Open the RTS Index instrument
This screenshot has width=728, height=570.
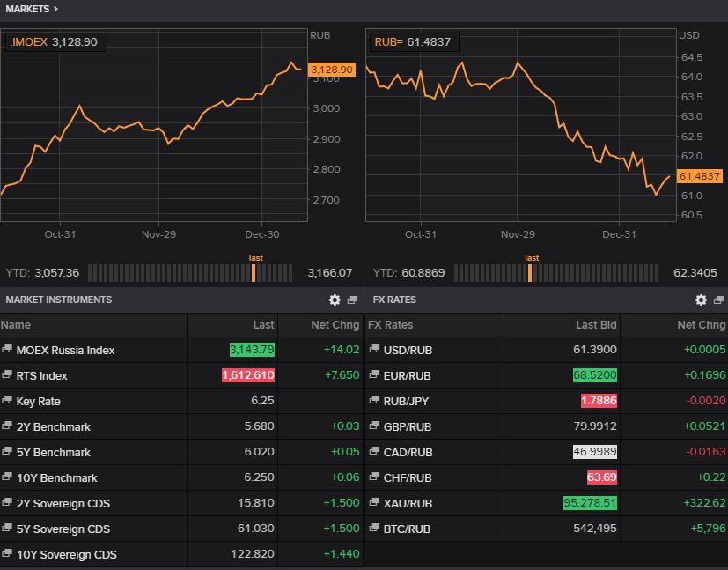(41, 376)
